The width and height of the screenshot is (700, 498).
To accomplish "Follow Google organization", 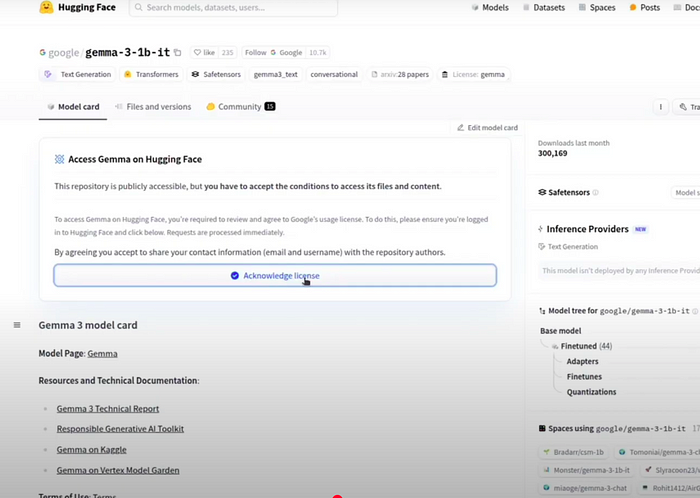I will (273, 53).
